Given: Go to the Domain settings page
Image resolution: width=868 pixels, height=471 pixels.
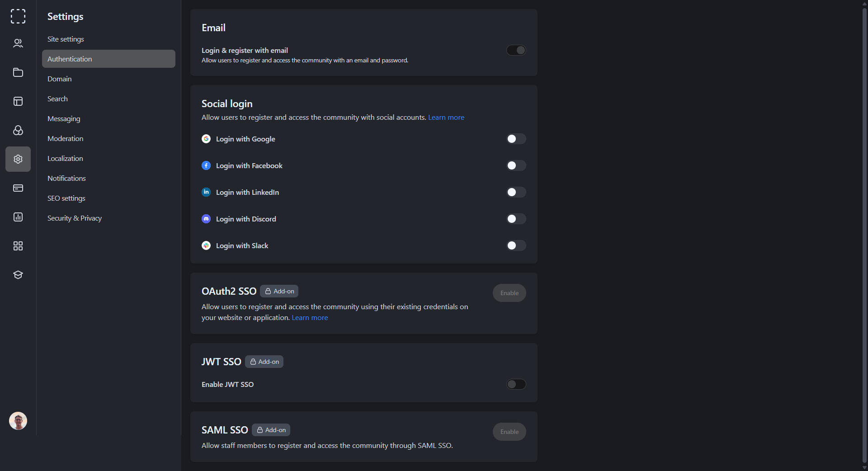Looking at the screenshot, I should pyautogui.click(x=60, y=79).
